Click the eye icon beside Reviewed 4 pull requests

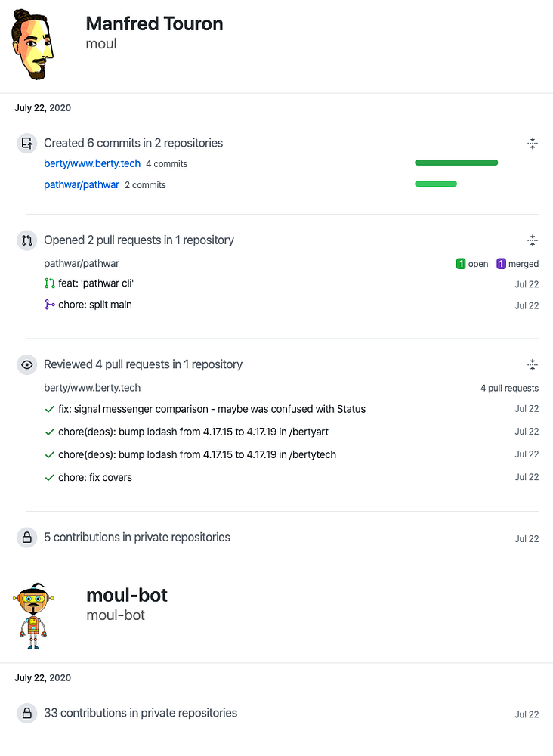[27, 364]
